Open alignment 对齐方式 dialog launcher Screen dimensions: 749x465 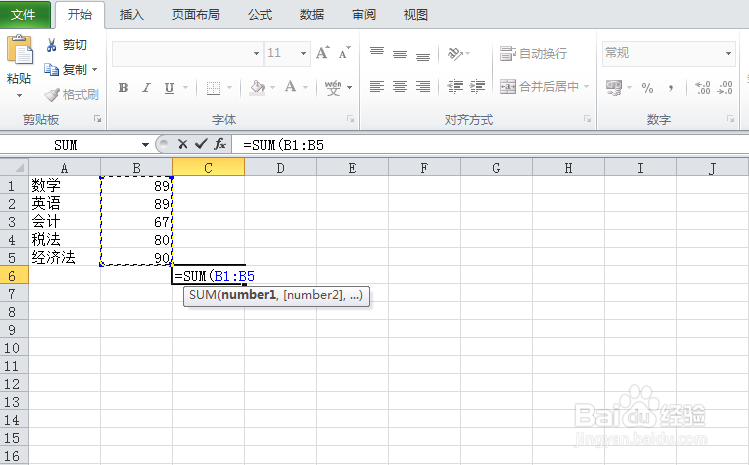(587, 119)
